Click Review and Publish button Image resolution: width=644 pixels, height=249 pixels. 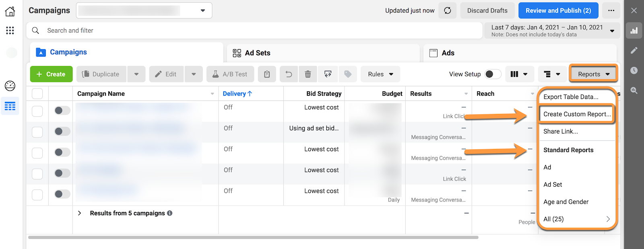(558, 10)
